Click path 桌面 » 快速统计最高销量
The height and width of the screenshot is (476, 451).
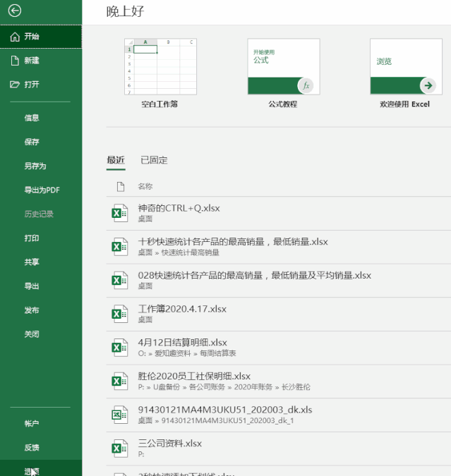click(179, 252)
